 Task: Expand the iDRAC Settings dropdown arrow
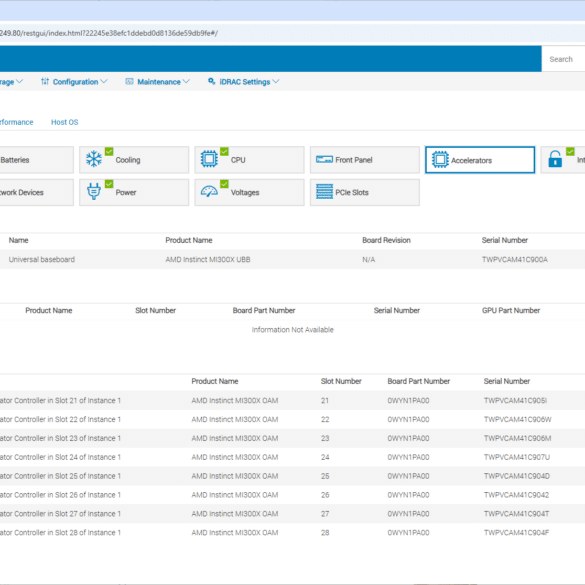(x=276, y=81)
